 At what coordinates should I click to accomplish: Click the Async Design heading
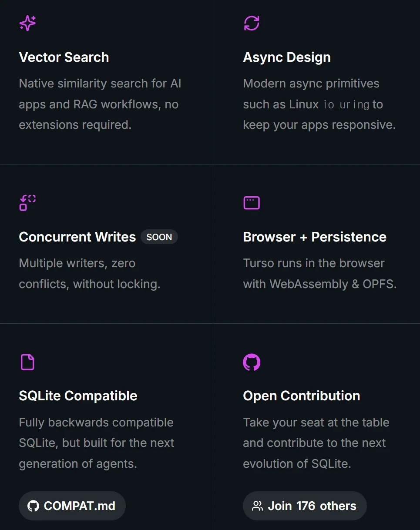(287, 57)
